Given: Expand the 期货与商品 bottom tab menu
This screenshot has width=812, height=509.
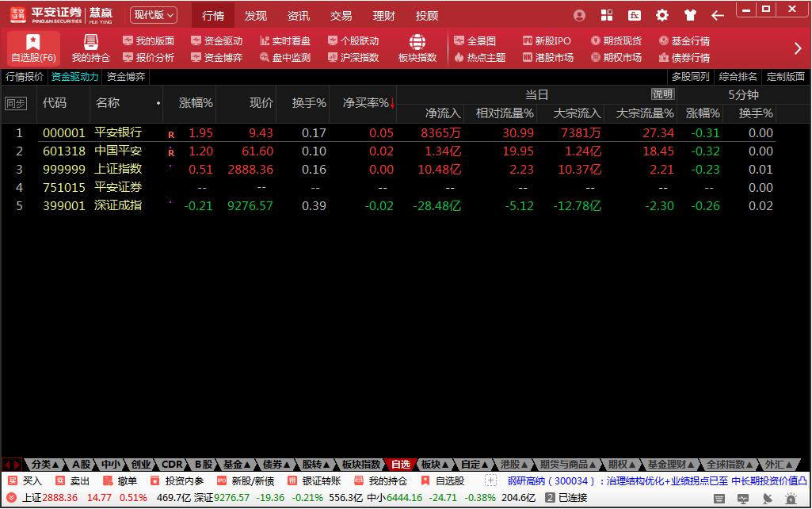Looking at the screenshot, I should click(x=567, y=465).
